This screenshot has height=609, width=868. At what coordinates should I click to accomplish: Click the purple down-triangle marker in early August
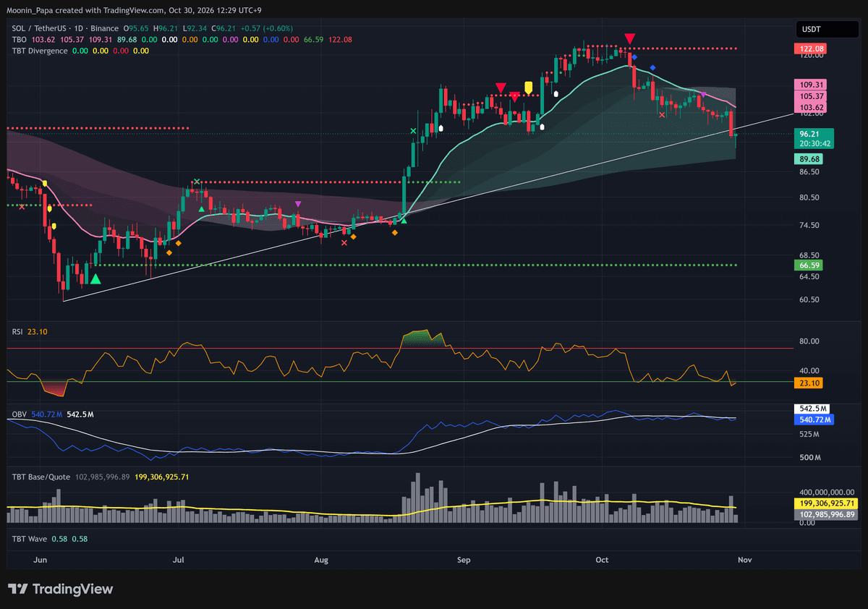(x=298, y=205)
